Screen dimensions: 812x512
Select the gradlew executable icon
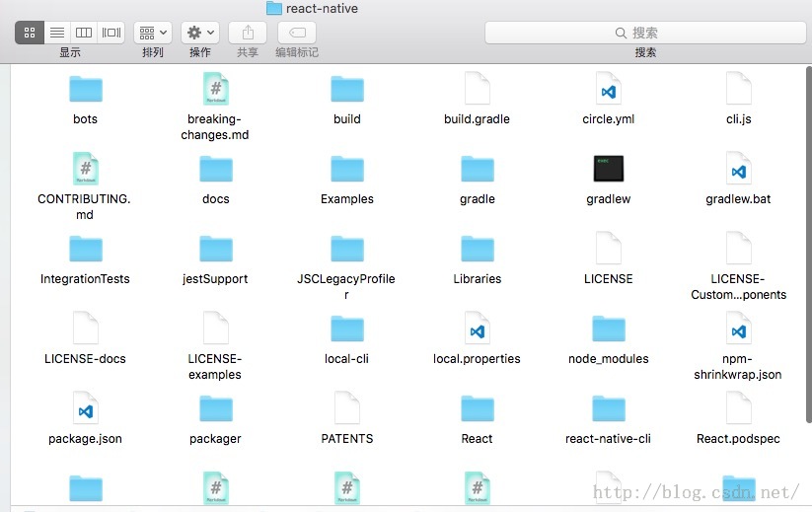pos(609,169)
